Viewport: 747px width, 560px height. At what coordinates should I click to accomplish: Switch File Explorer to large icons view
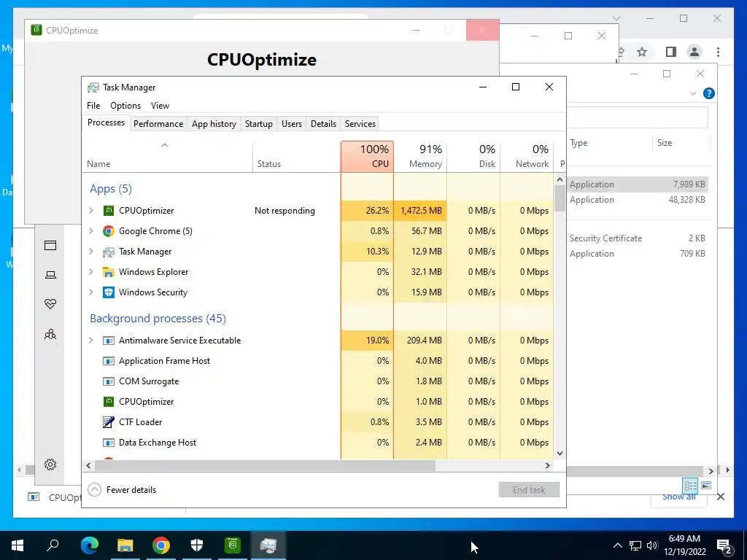pos(706,485)
